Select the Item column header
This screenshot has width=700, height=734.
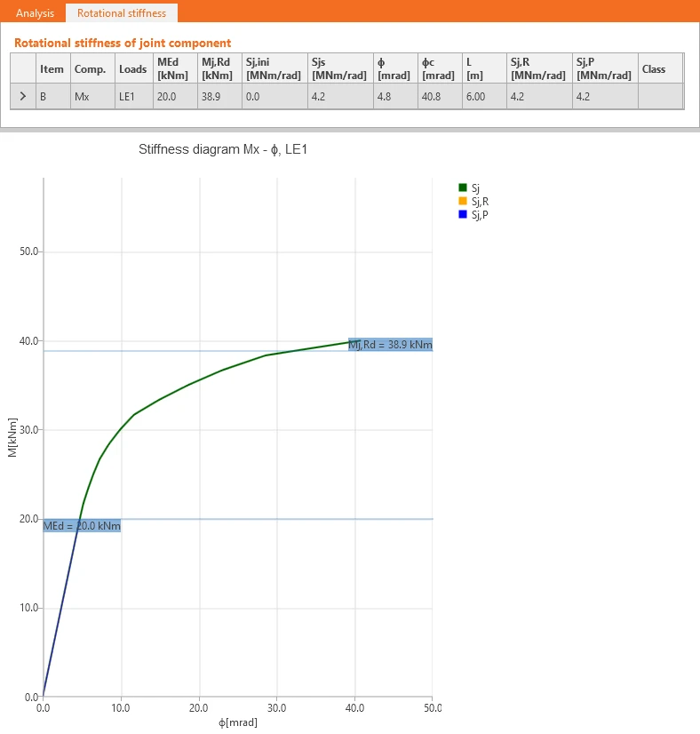pos(53,68)
